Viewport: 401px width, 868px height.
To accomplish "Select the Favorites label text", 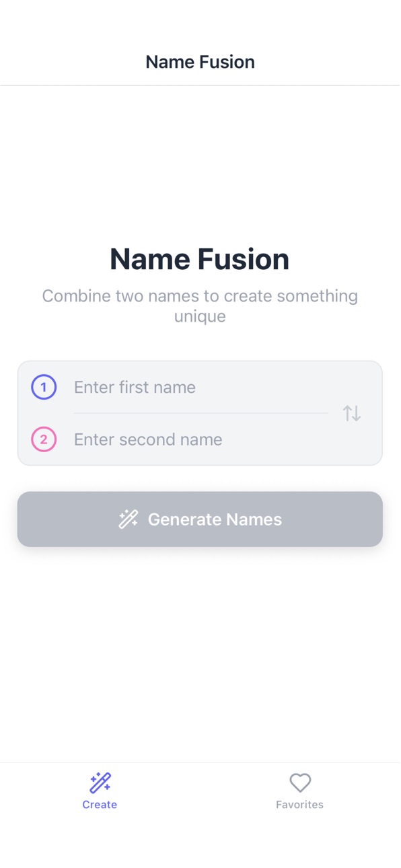I will (300, 804).
